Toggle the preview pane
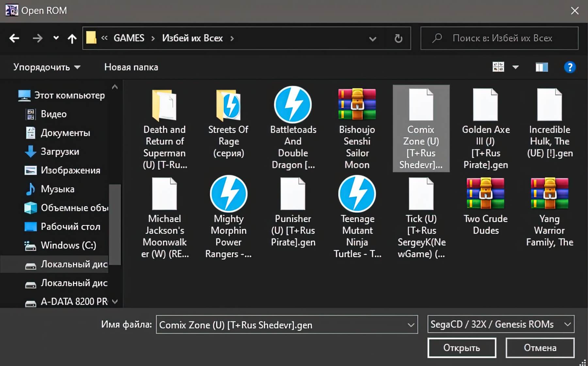The width and height of the screenshot is (588, 366). [542, 67]
